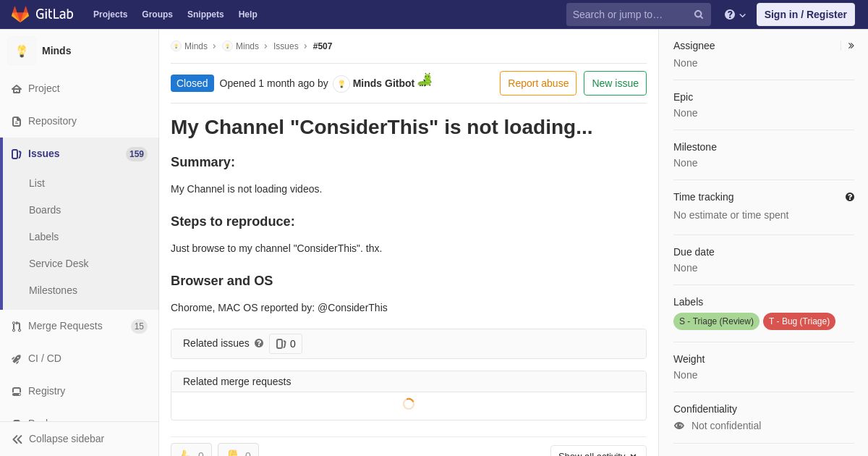Viewport: 868px width, 456px height.
Task: Click the Minds lightbulb project avatar
Action: [x=22, y=51]
